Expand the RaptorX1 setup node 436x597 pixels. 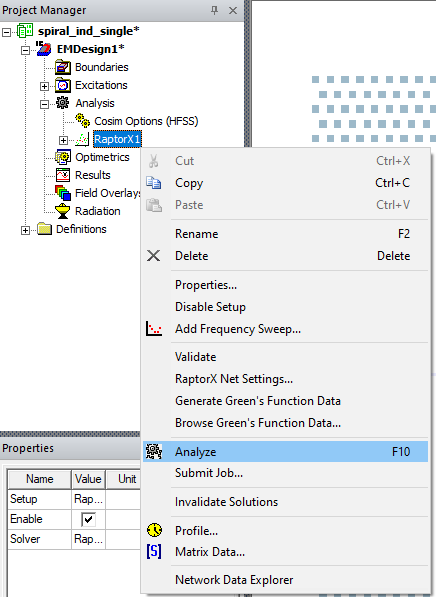click(x=63, y=140)
